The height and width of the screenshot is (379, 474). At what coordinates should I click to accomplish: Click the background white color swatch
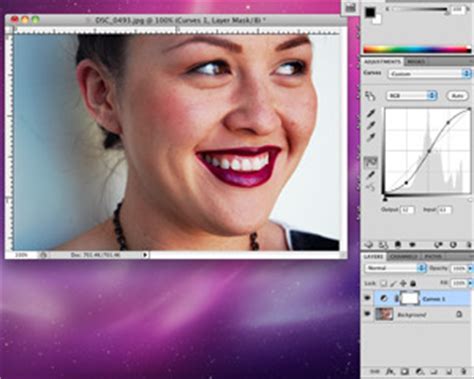377,20
